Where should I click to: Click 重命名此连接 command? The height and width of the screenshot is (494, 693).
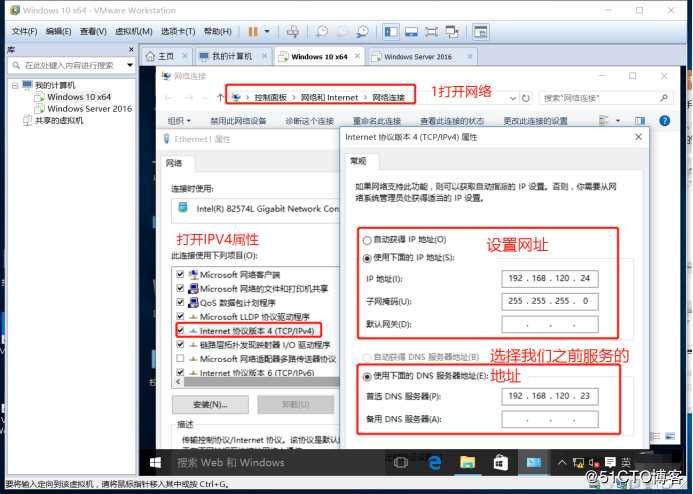(377, 121)
